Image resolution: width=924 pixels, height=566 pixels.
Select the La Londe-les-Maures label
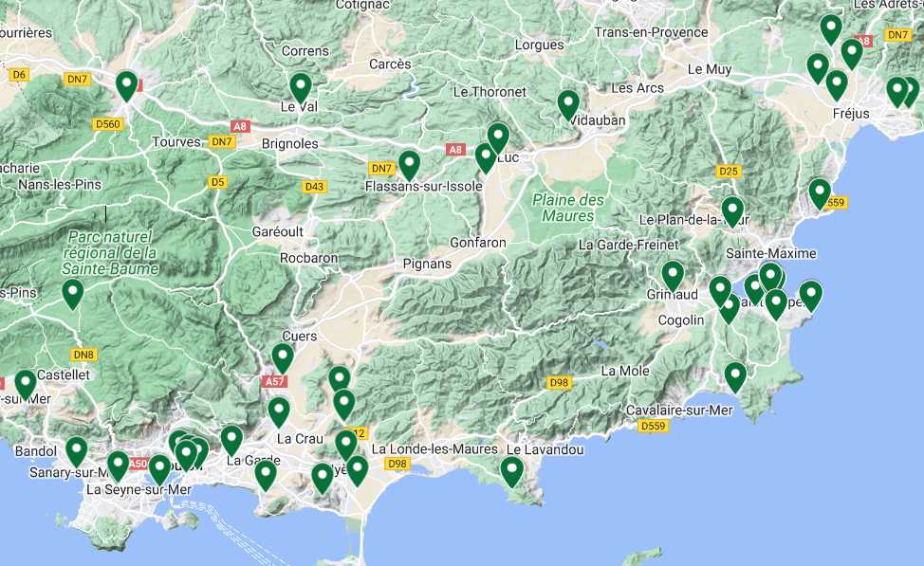(x=434, y=448)
